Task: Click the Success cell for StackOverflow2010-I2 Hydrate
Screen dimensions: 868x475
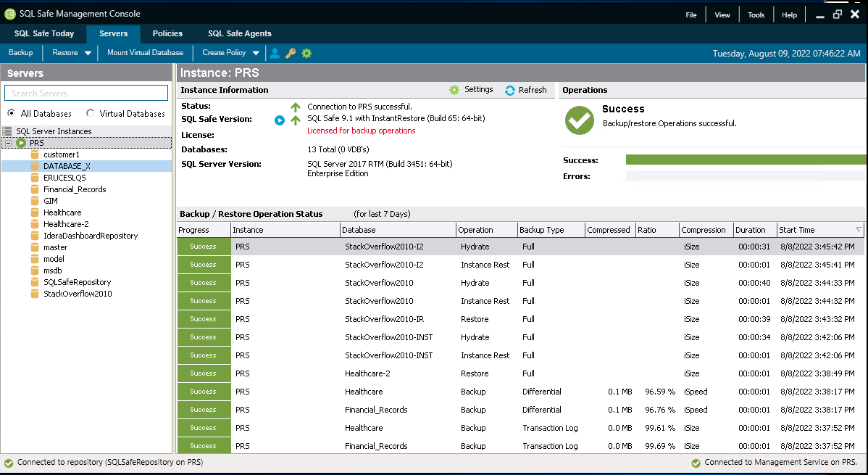Action: point(203,247)
